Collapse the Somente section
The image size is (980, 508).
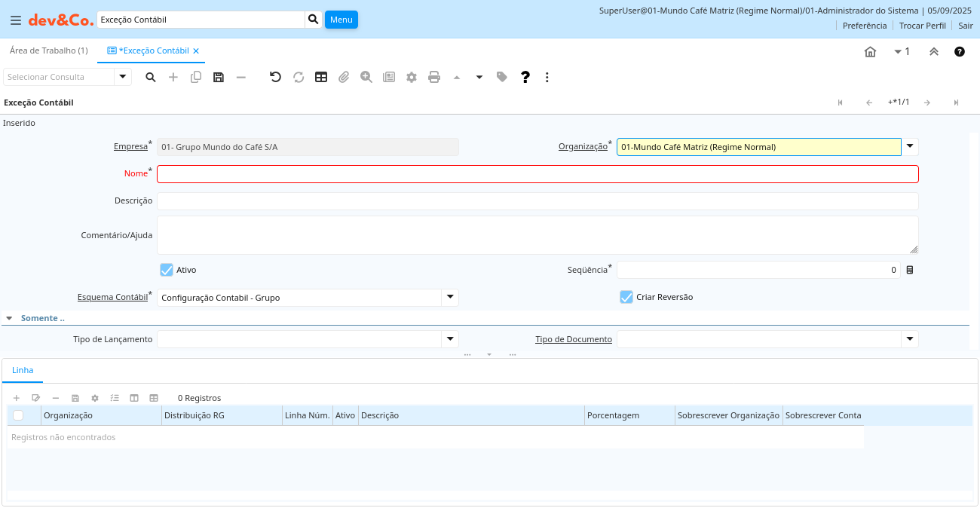coord(9,318)
